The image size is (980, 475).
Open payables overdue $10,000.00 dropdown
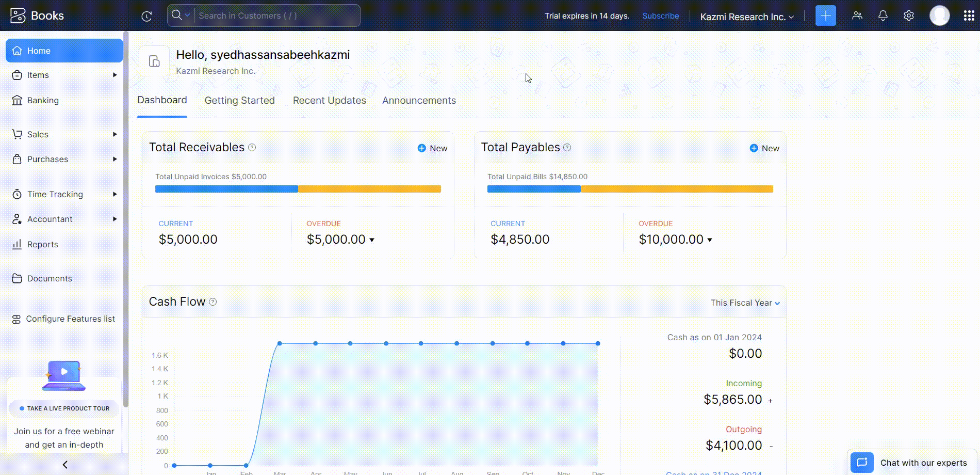click(x=710, y=240)
